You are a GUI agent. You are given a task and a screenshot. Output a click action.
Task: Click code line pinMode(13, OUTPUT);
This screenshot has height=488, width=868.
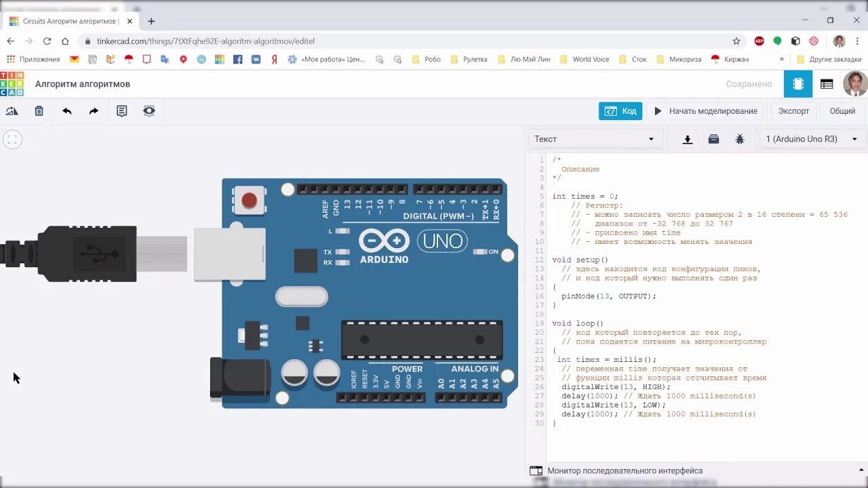pyautogui.click(x=609, y=296)
